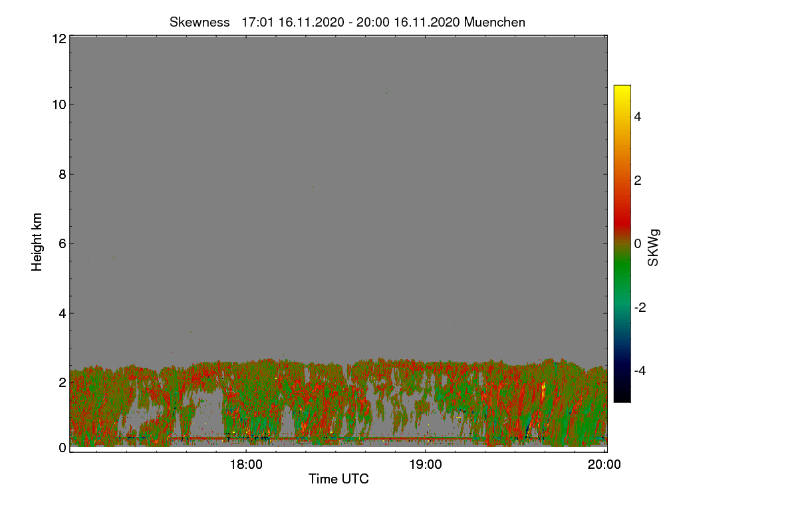Click the 18:00 time axis label
Image resolution: width=798 pixels, height=532 pixels.
[245, 465]
